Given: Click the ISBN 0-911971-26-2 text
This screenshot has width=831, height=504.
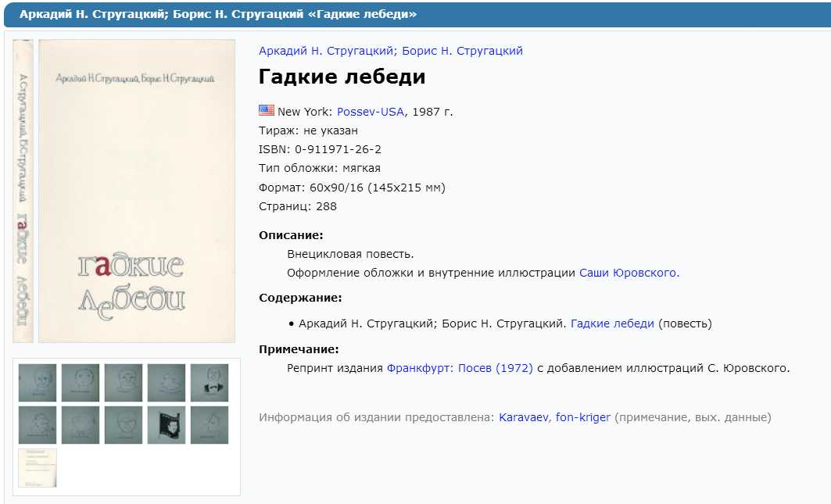Looking at the screenshot, I should 320,149.
